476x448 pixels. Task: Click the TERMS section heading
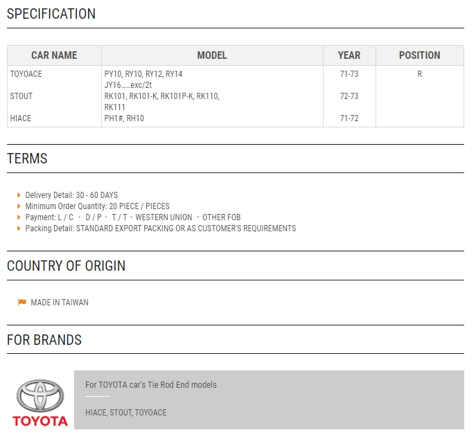click(27, 159)
